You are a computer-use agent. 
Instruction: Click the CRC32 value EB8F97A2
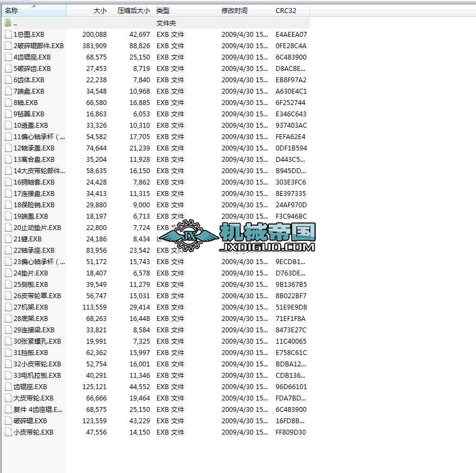coord(291,80)
